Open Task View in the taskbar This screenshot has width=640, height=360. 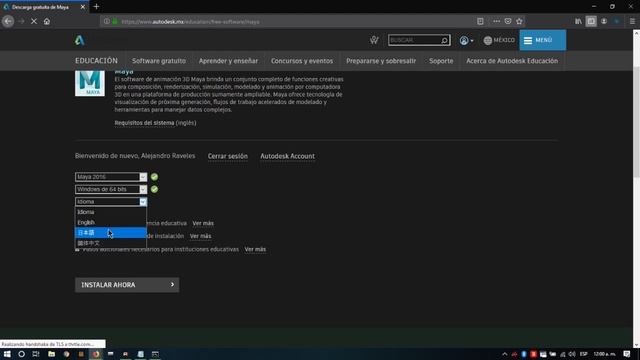click(36, 354)
